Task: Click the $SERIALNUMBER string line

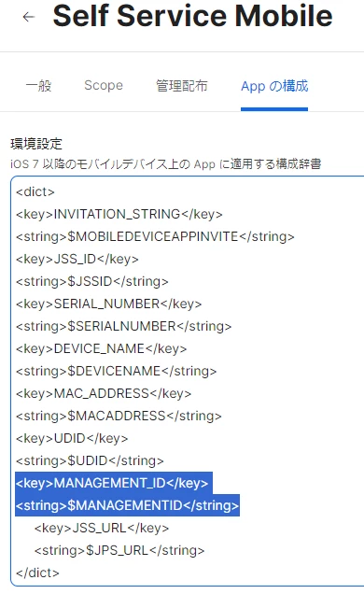Action: pos(124,326)
